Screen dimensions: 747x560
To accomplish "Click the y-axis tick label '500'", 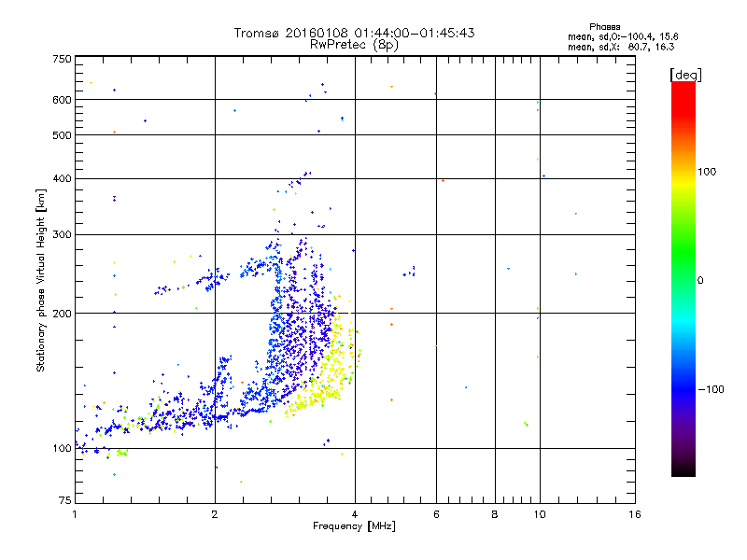I will (x=62, y=135).
